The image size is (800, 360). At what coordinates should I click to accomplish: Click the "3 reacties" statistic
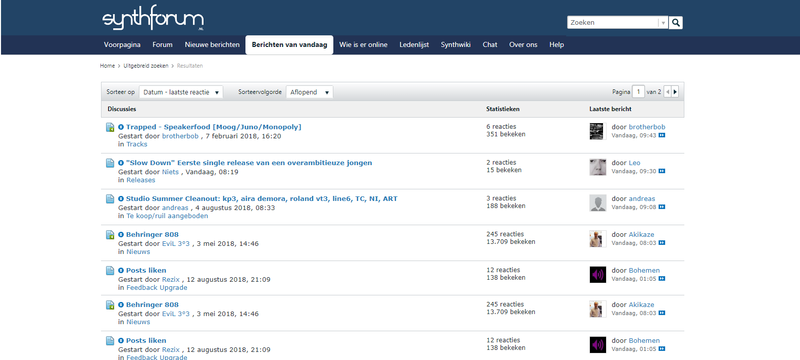[x=501, y=198]
